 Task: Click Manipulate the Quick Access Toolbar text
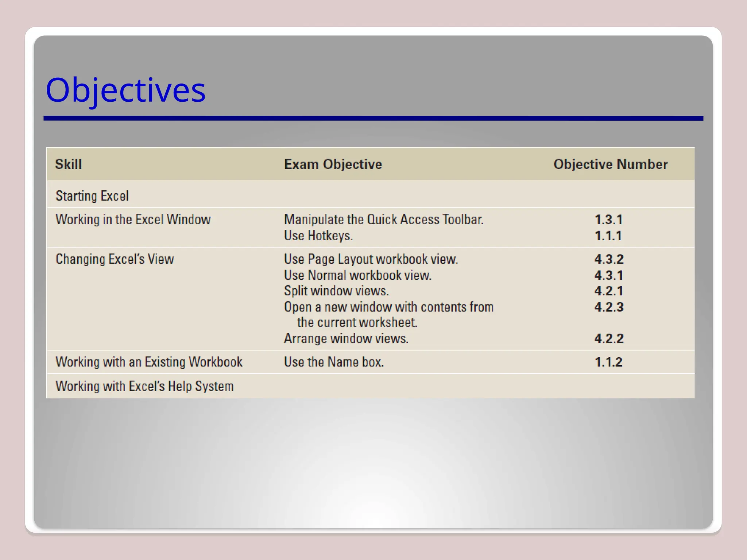click(384, 219)
